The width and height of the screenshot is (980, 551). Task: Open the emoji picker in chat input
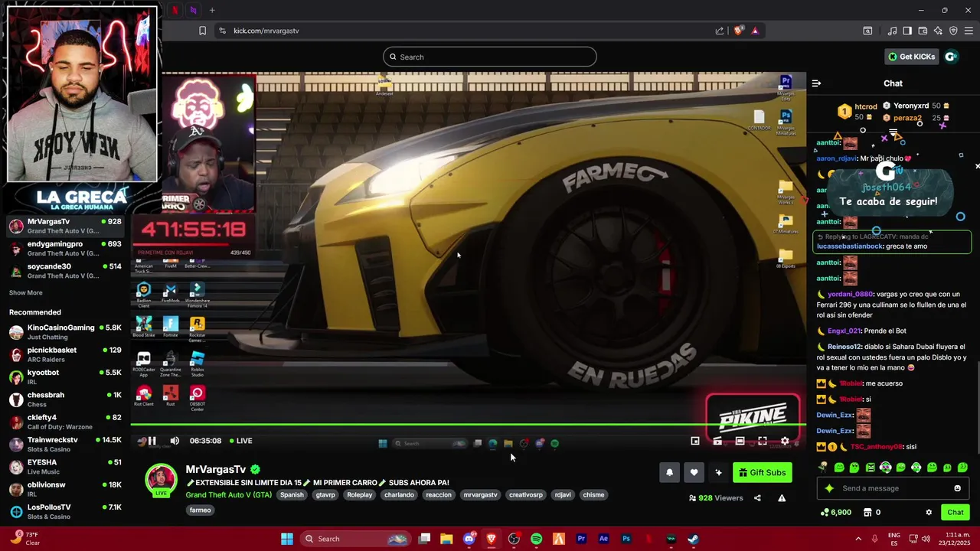[x=957, y=488]
